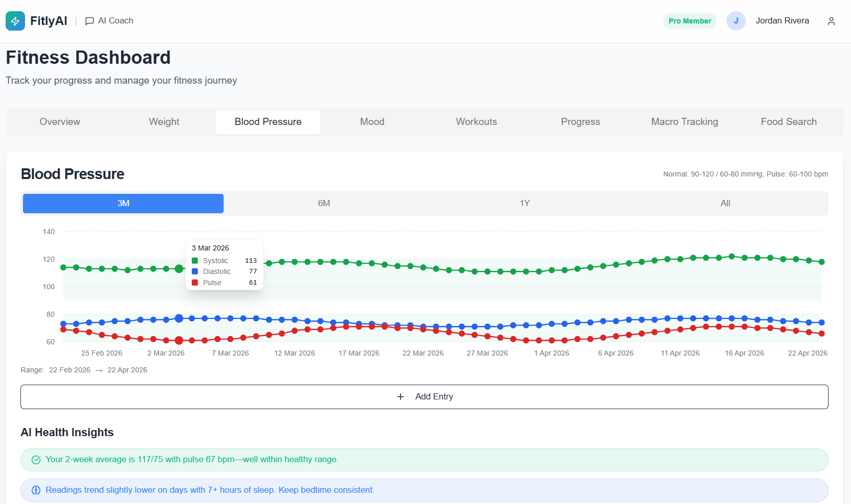Click the 3 Mar 2026 tooltip header
The height and width of the screenshot is (504, 851).
pos(210,248)
